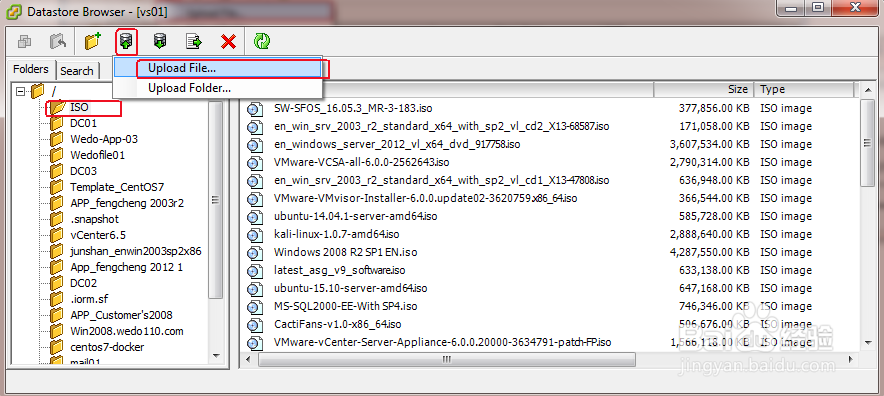Click the 377,856.00 KB size cell
This screenshot has width=884, height=396.
coord(714,108)
